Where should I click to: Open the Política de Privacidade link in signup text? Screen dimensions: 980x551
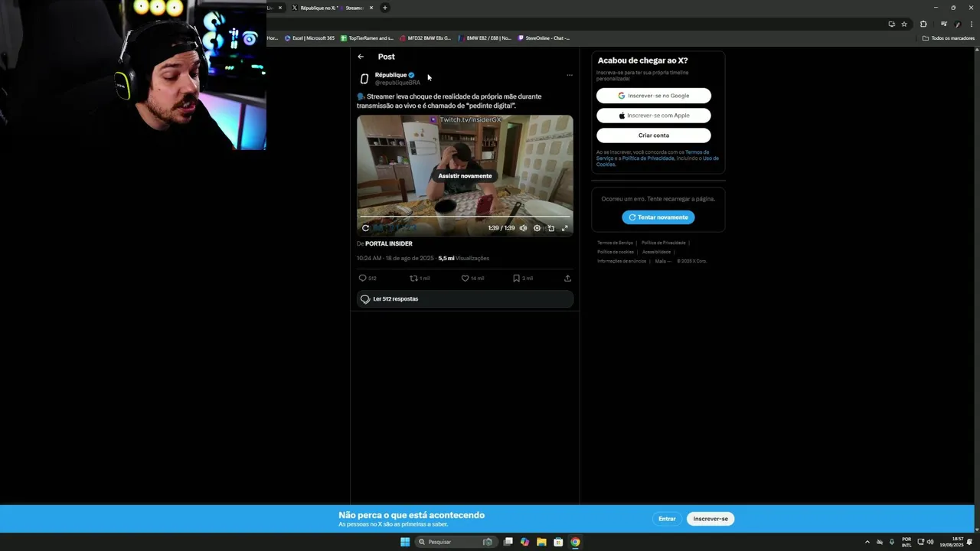click(x=648, y=158)
